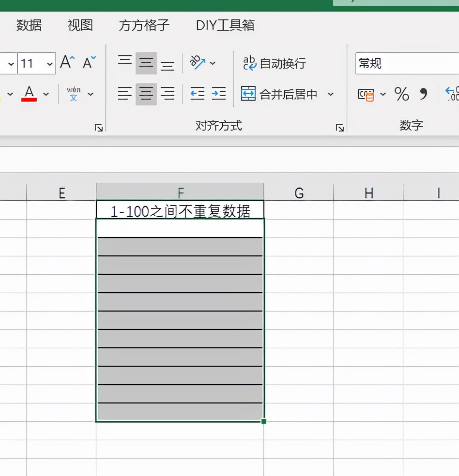Screen dimensions: 459x476
Task: Select cell containing 1-100之间不重复数据
Action: click(180, 209)
